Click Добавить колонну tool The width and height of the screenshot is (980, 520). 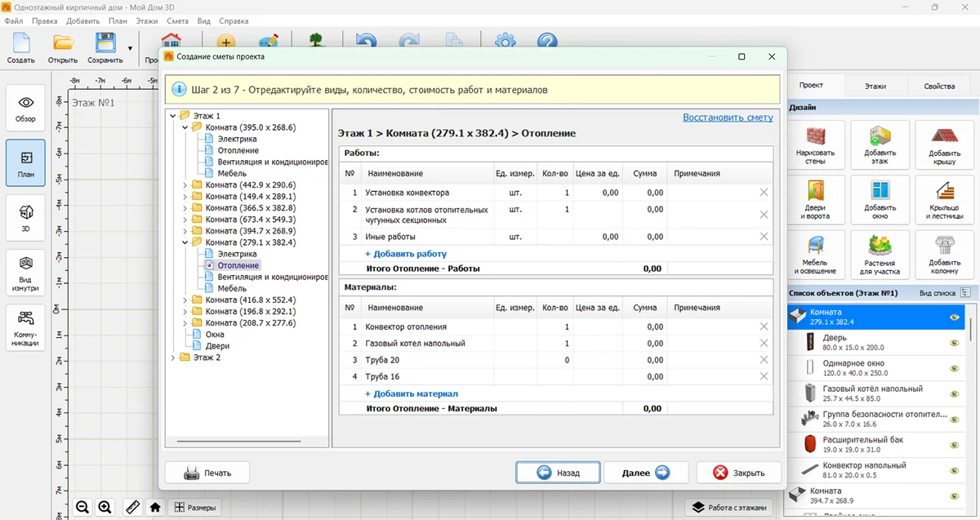coord(944,255)
